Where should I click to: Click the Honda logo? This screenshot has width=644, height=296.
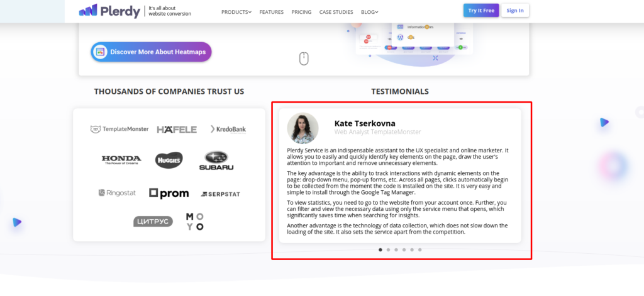coord(121,160)
